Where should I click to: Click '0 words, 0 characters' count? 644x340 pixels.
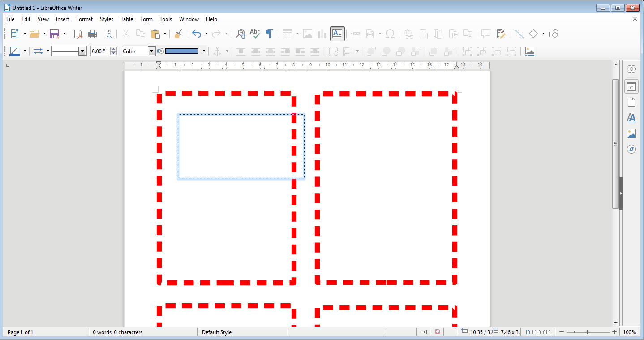118,332
